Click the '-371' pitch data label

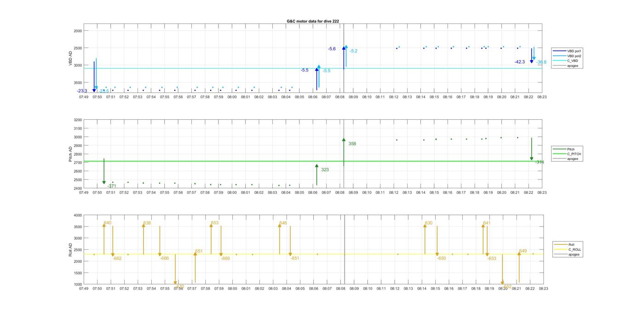coord(112,186)
